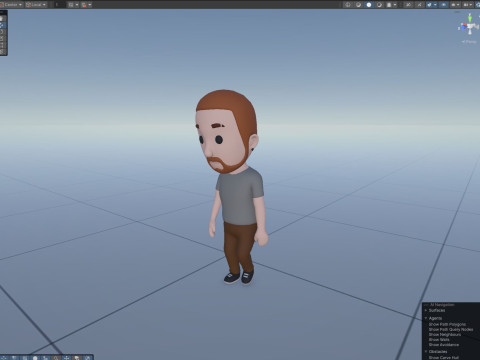Open the Local handle rotation dropdown
Screen dimensions: 480x360
[x=36, y=5]
